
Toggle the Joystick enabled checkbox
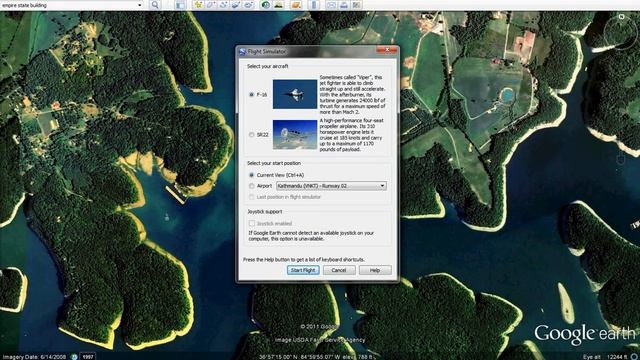click(252, 223)
